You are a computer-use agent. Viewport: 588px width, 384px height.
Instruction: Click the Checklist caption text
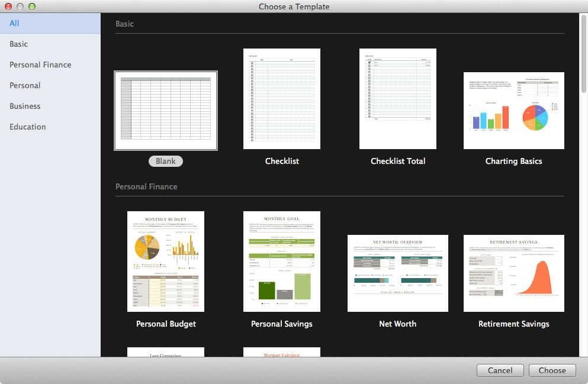pos(282,161)
